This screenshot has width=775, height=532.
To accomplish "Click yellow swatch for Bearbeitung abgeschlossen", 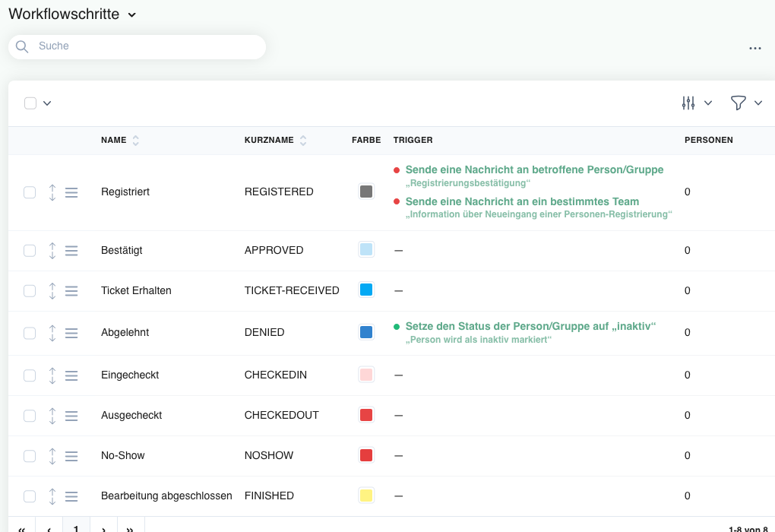I will point(366,496).
